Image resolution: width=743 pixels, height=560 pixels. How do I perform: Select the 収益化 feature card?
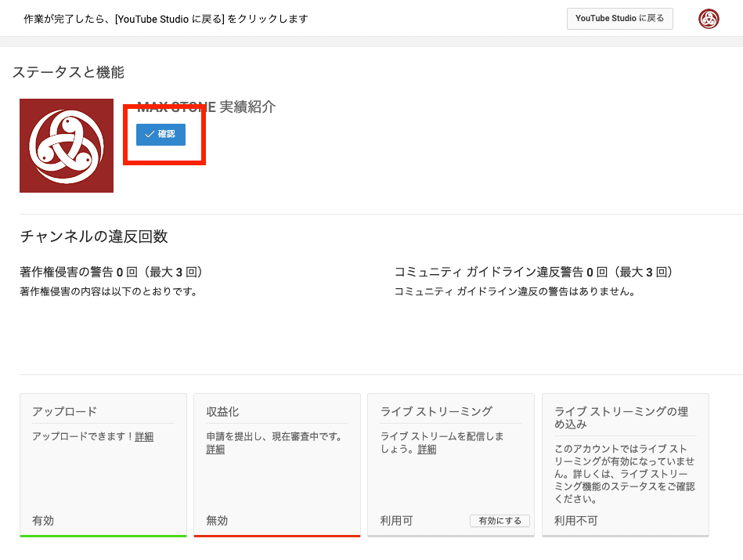[277, 462]
